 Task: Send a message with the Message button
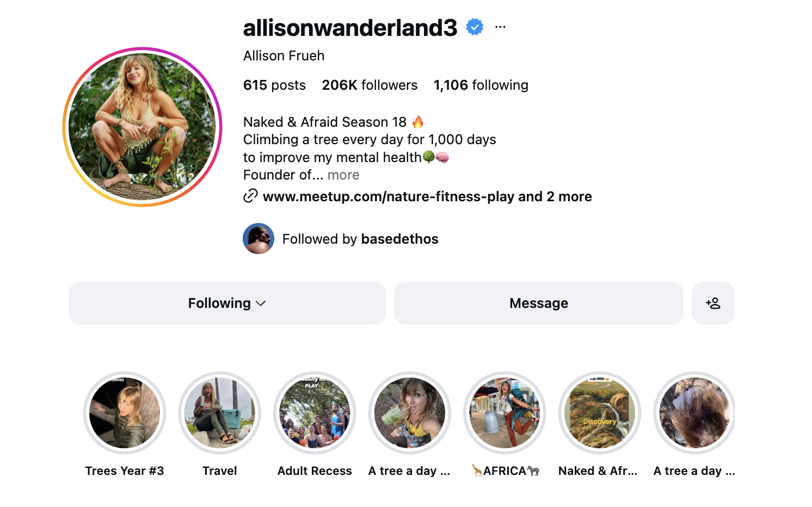coord(539,303)
